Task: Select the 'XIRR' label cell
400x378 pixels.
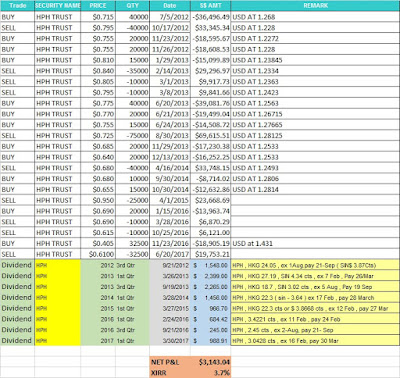Action: [x=170, y=373]
